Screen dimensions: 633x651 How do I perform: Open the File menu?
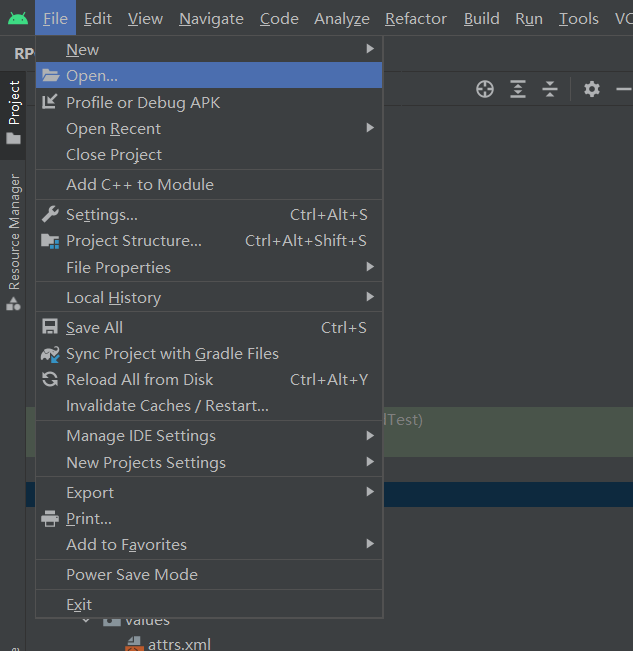tap(55, 19)
